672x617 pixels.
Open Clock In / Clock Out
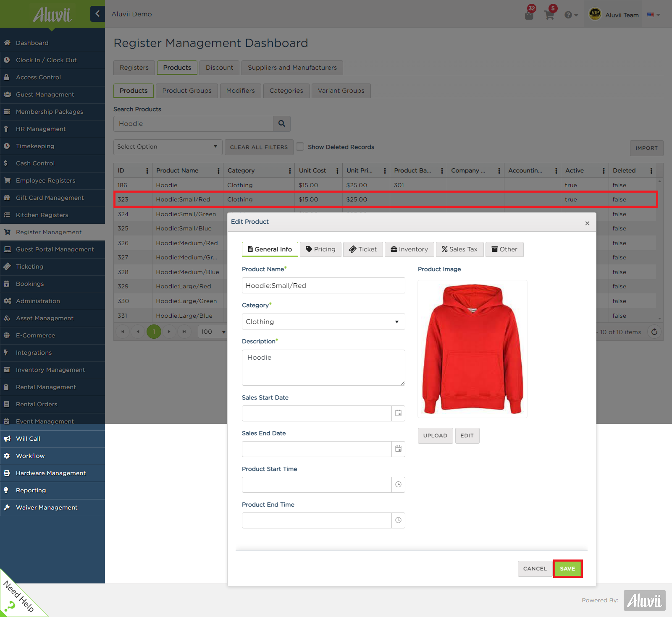(x=52, y=60)
